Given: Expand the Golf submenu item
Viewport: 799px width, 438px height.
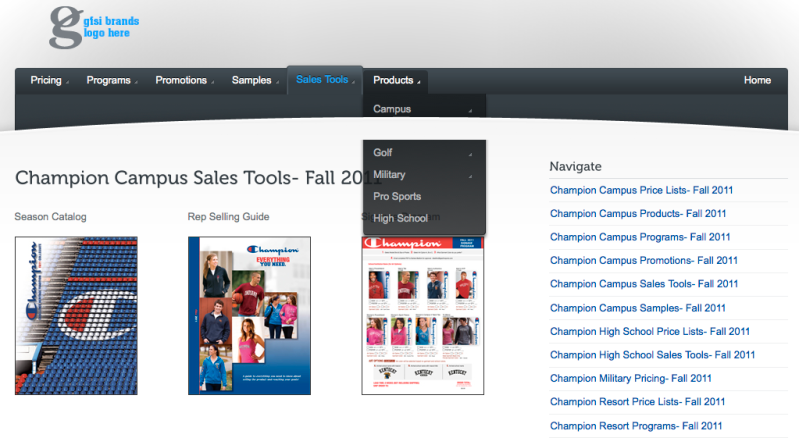Looking at the screenshot, I should tap(424, 153).
